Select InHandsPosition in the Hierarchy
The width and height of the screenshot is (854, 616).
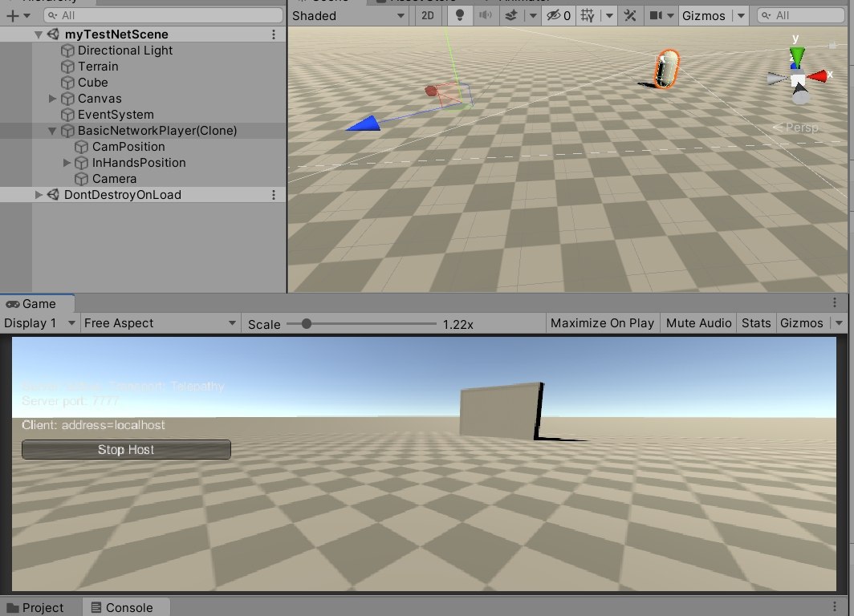click(139, 163)
